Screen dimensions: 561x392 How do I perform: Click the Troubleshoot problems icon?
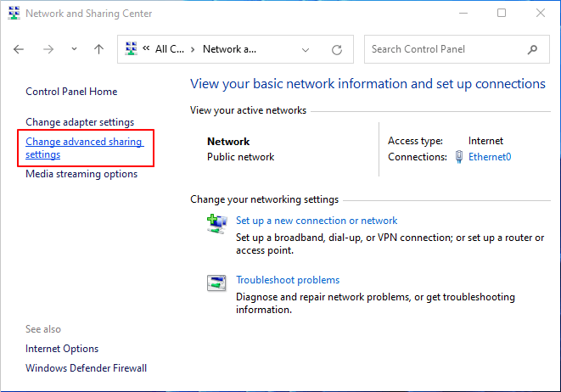pos(216,283)
